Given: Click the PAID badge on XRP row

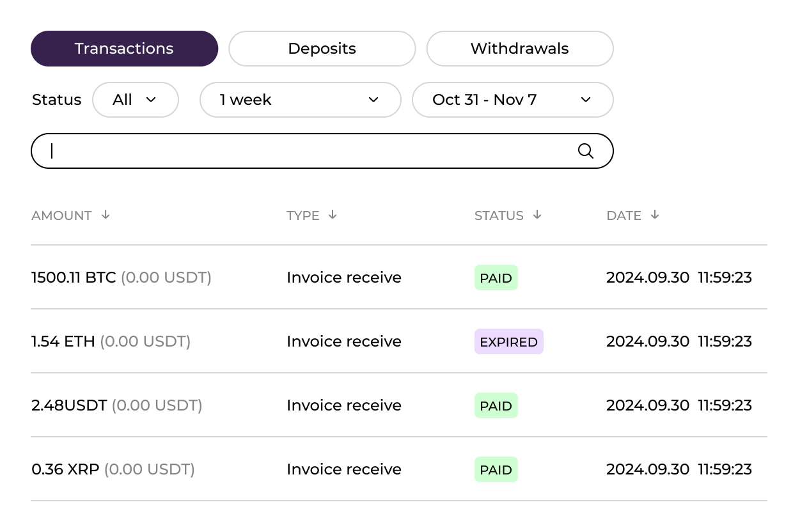Looking at the screenshot, I should [496, 469].
